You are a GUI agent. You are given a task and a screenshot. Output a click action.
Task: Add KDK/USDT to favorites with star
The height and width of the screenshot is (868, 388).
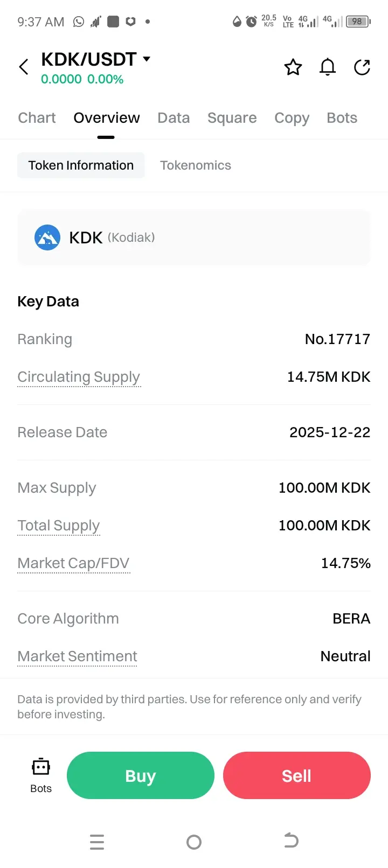tap(293, 67)
